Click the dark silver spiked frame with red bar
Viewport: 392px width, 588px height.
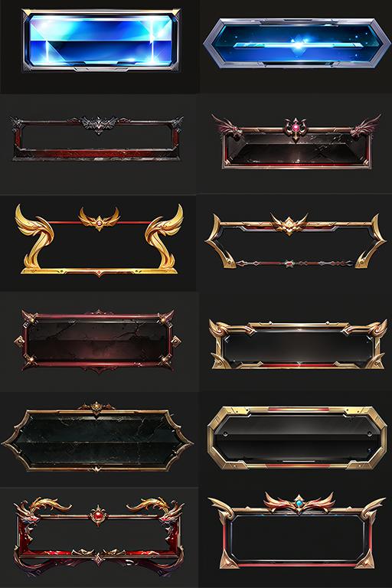point(97,139)
